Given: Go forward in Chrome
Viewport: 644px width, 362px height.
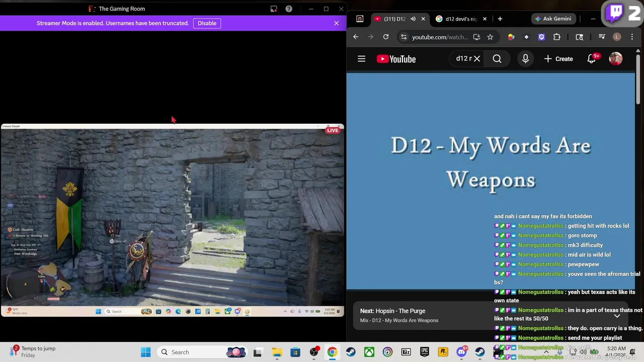Looking at the screenshot, I should 371,37.
